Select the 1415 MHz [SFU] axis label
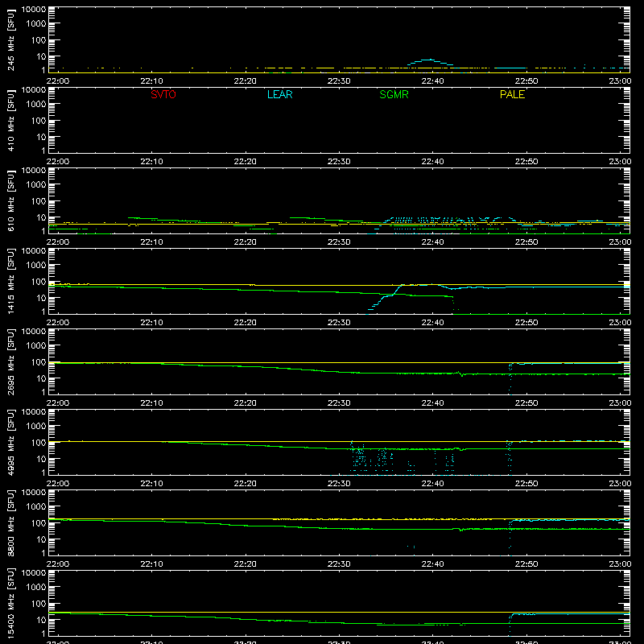Image resolution: width=644 pixels, height=644 pixels. [10, 281]
